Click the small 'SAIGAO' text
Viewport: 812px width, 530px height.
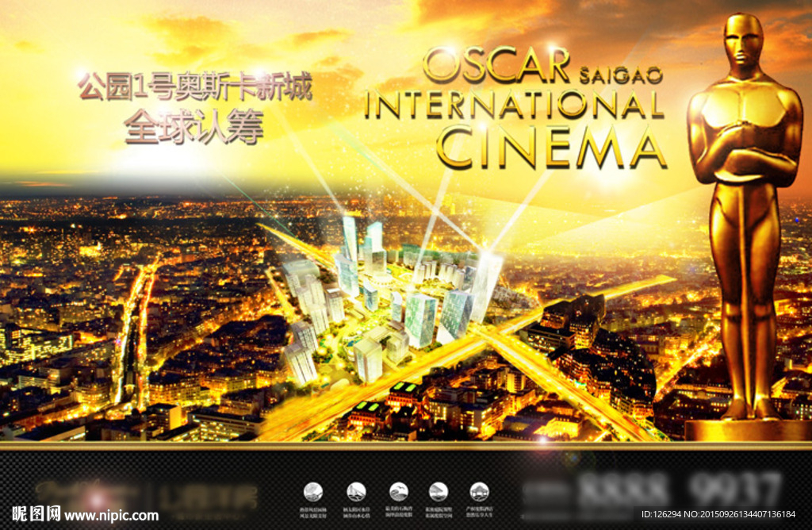tap(622, 75)
